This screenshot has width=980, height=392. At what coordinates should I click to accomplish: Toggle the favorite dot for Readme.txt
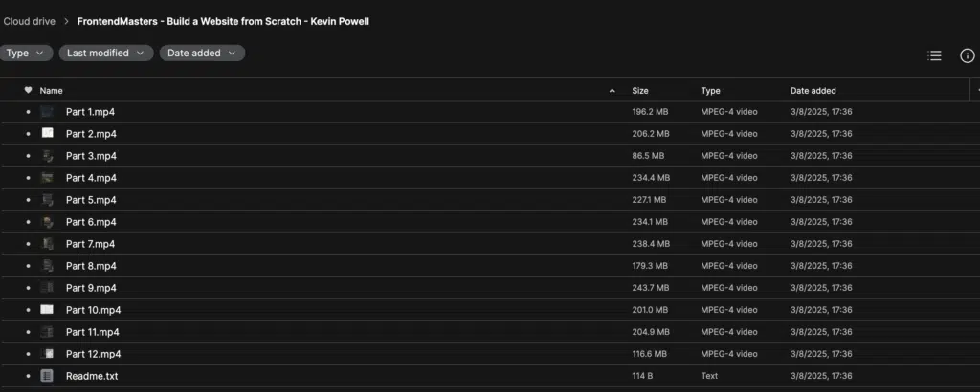(28, 376)
